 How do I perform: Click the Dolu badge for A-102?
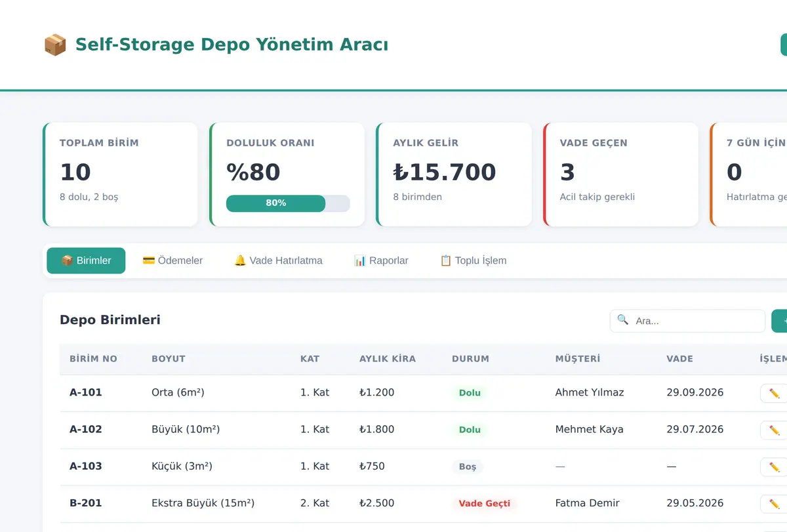[470, 430]
